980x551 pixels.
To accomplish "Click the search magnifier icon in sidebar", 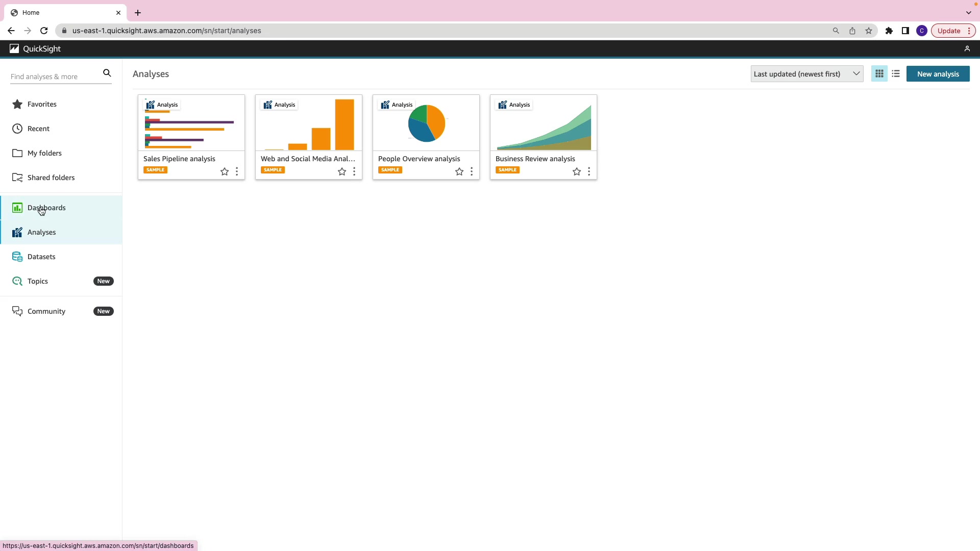I will click(107, 73).
